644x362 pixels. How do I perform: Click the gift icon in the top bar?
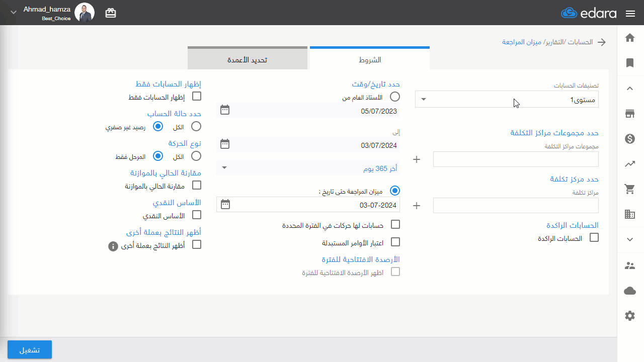click(111, 13)
